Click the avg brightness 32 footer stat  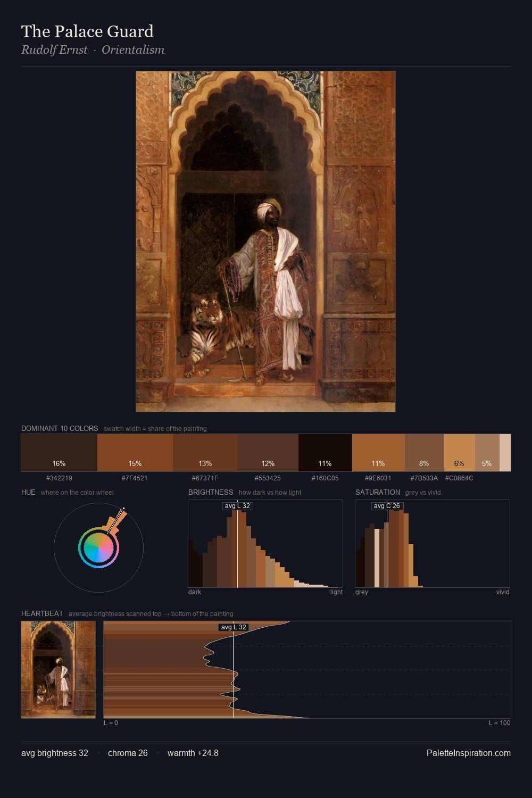click(x=55, y=753)
